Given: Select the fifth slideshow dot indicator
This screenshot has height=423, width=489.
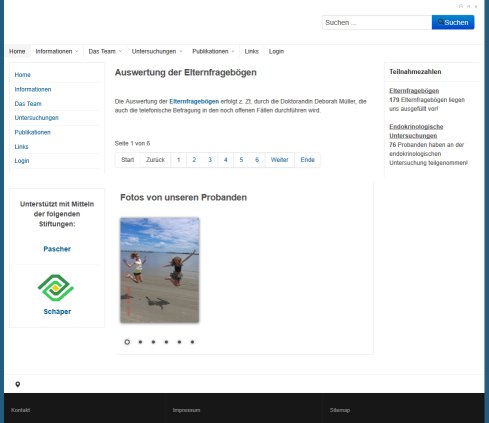Looking at the screenshot, I should pos(179,342).
